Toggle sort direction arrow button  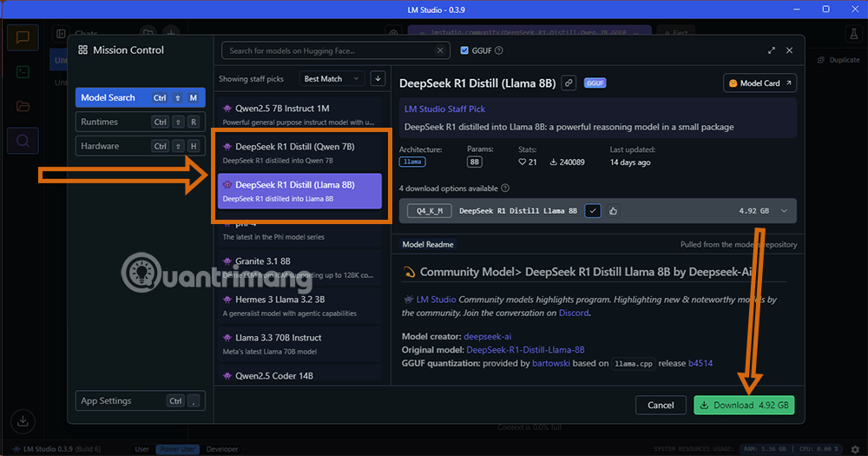[x=378, y=79]
